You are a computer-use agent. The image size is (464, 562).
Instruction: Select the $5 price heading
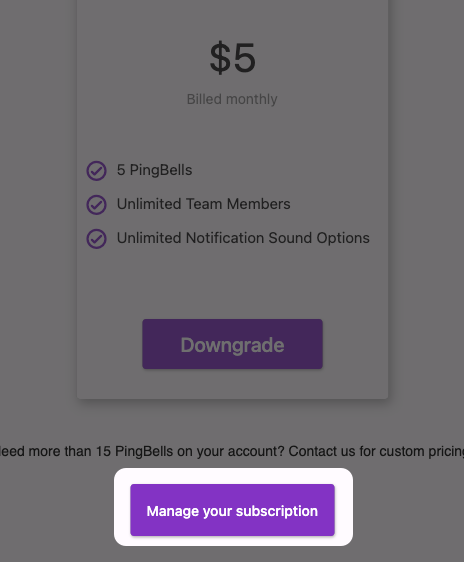pyautogui.click(x=233, y=58)
